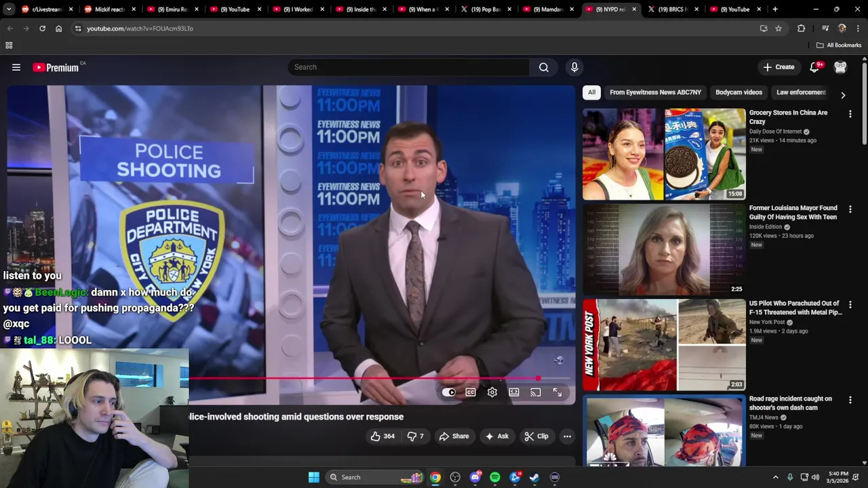Open Discord from the taskbar

point(475,477)
